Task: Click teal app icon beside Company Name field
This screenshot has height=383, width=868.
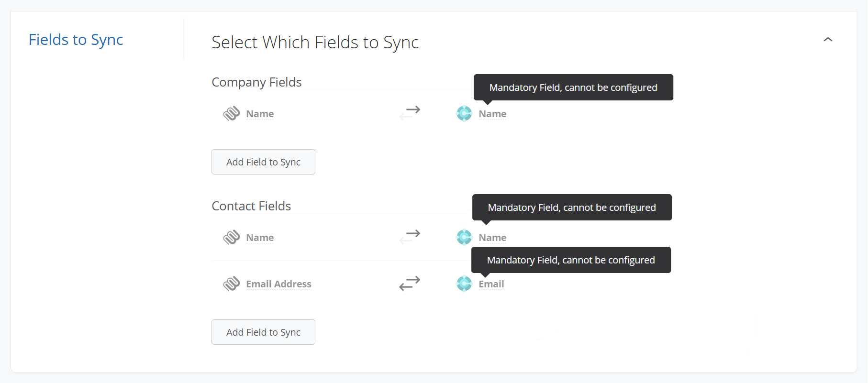Action: (x=464, y=113)
